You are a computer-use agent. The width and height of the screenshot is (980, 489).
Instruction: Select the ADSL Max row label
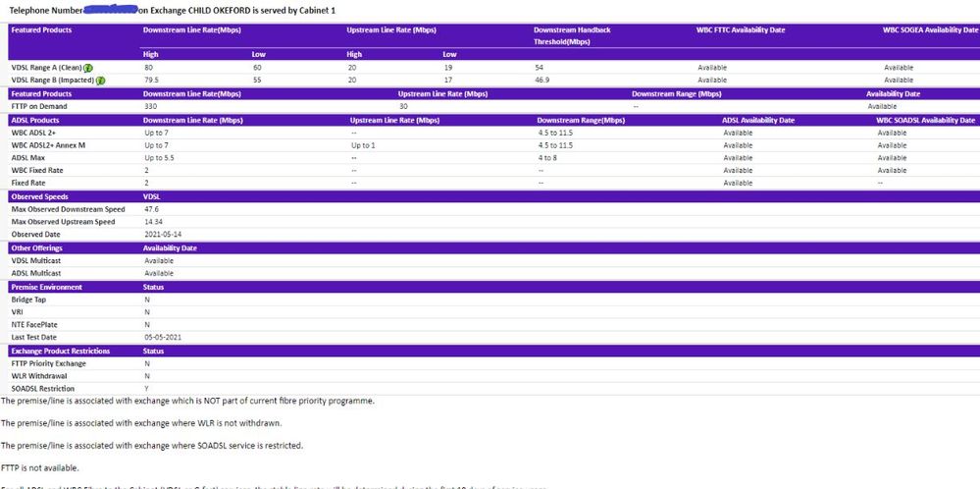[29, 157]
